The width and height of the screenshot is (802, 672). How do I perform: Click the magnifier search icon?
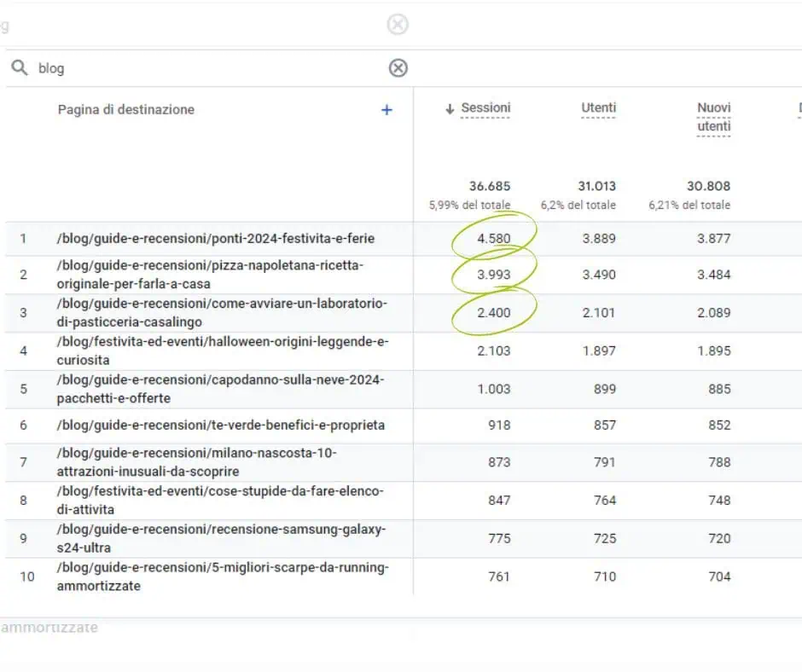coord(20,67)
